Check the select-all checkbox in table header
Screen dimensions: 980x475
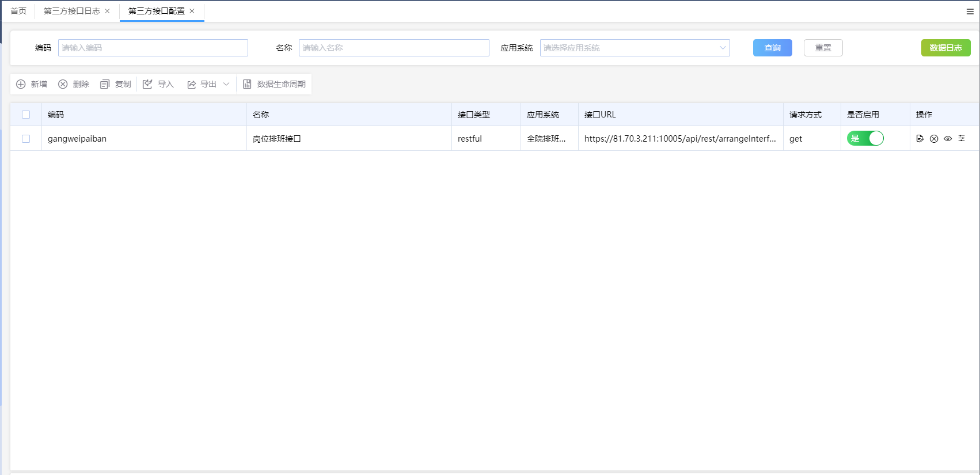coord(26,115)
